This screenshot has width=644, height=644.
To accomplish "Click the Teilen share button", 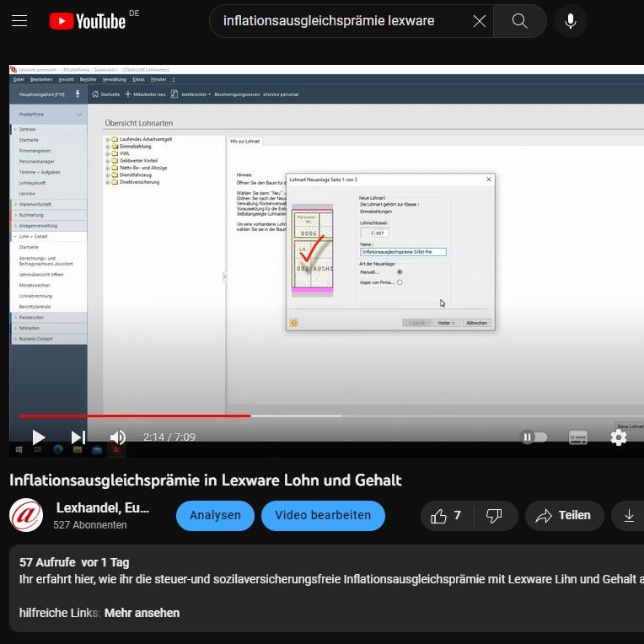I will coord(564,515).
